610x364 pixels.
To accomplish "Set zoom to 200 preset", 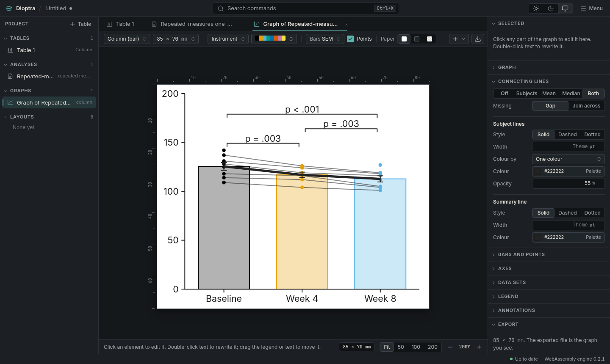I will 433,347.
